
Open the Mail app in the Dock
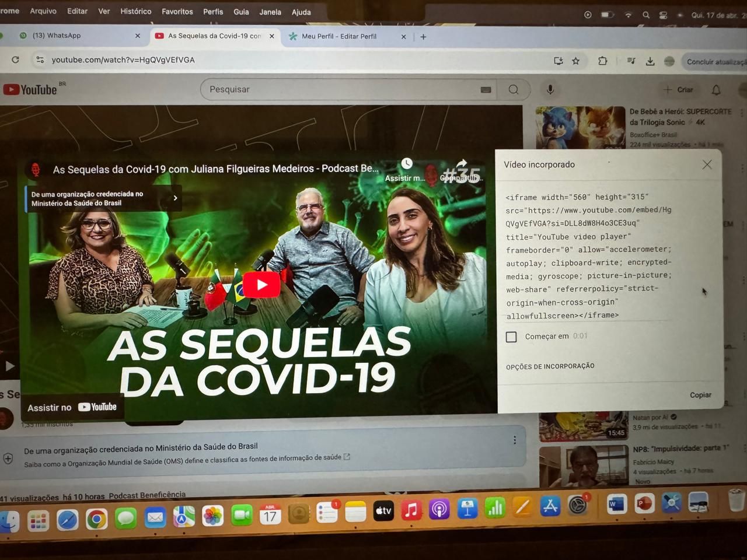[x=155, y=517]
